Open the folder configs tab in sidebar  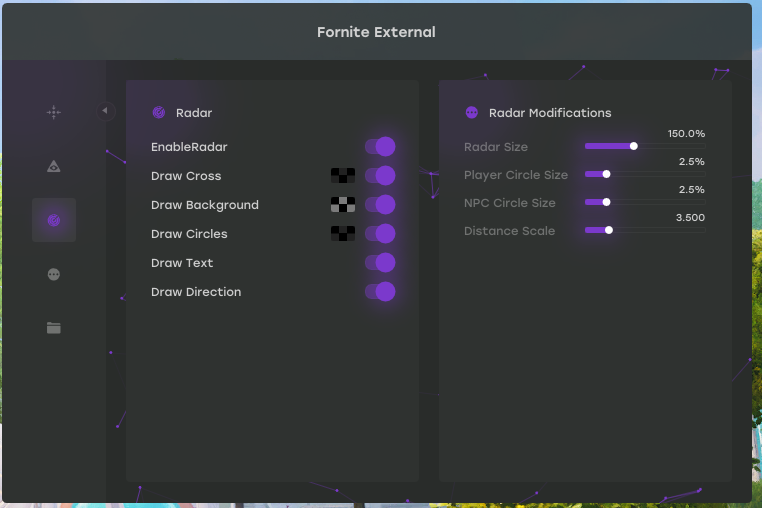click(53, 328)
